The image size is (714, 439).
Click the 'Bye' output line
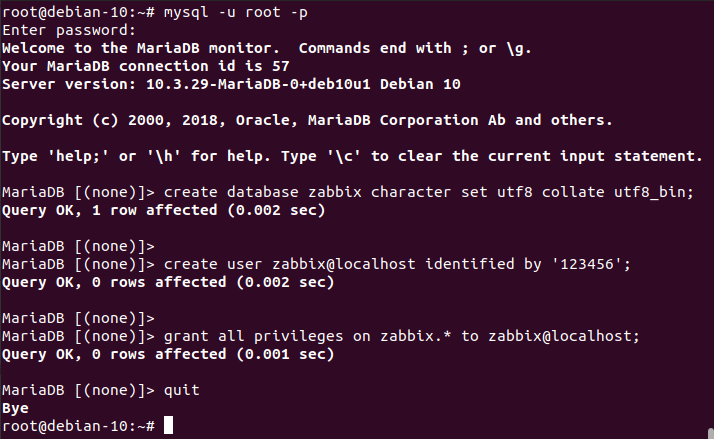pyautogui.click(x=15, y=408)
